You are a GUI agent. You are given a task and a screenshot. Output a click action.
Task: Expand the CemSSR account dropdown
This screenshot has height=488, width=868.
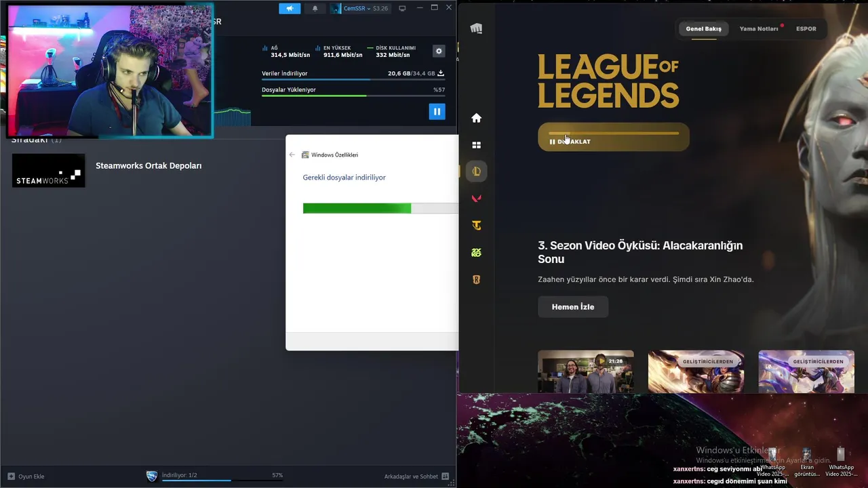click(x=356, y=8)
